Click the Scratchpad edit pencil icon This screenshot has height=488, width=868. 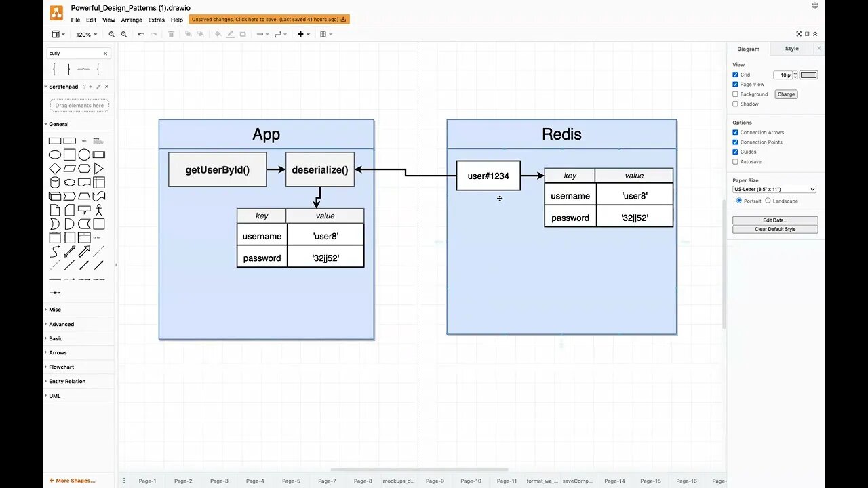coord(98,87)
